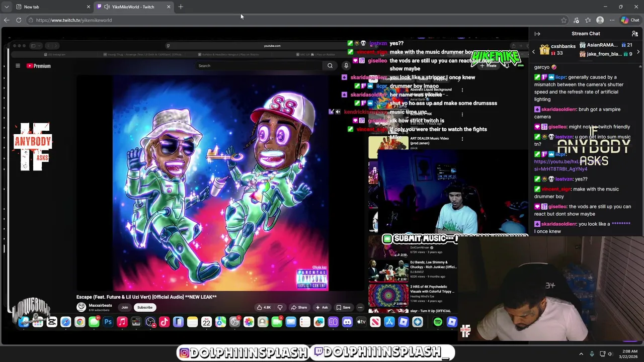This screenshot has height=362, width=644.
Task: Add page to favorites star icon
Action: pos(563,20)
